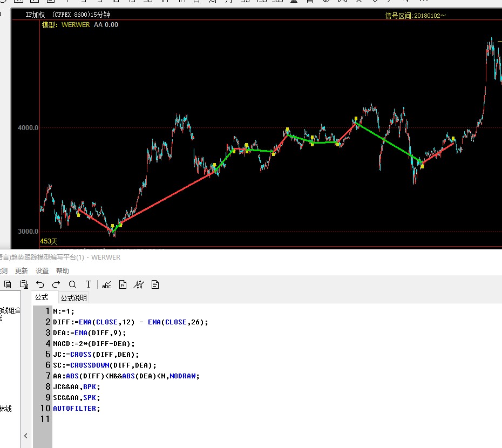Switch to the 公式说明 tab

73,297
